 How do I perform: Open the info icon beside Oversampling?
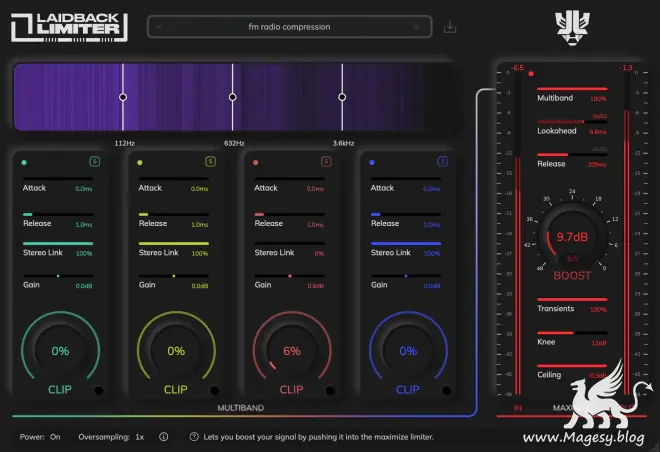click(x=163, y=437)
